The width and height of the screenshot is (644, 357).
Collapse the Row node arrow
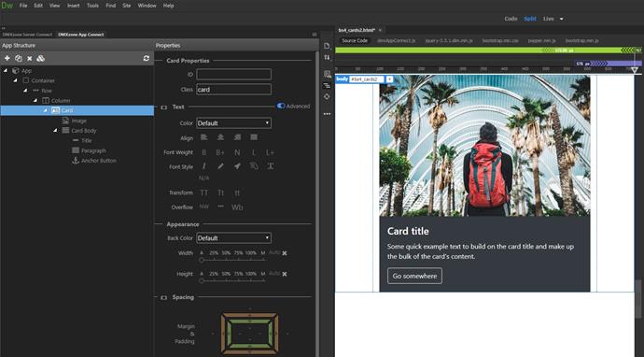coord(25,91)
